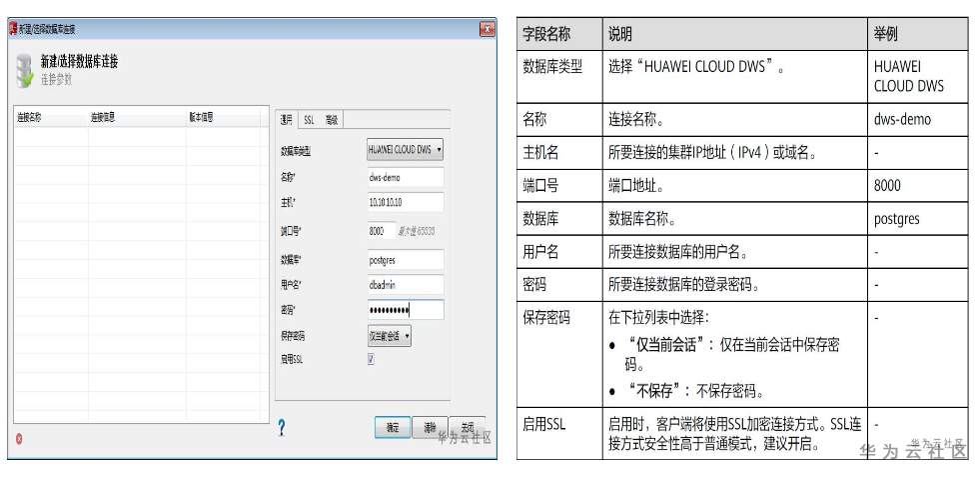Focus the 主机 field with 10.10.10.10
The image size is (980, 477).
coord(407,202)
